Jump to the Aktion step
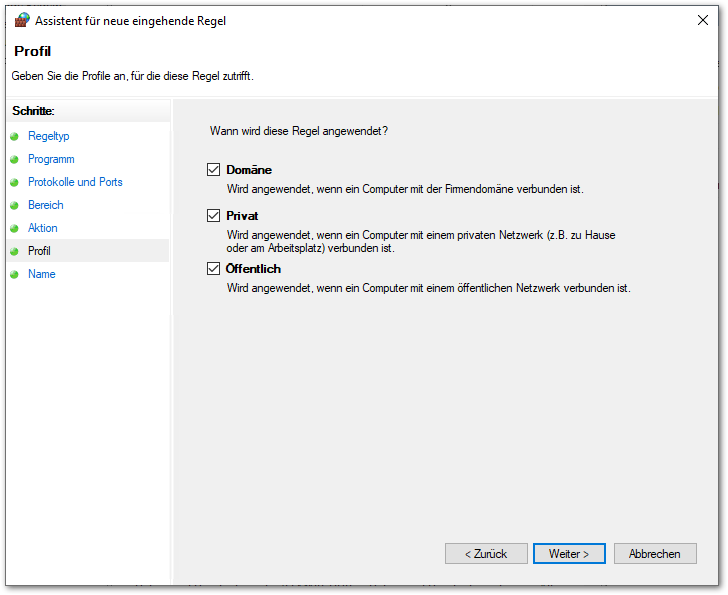Viewport: 728px width, 595px height. click(x=43, y=228)
